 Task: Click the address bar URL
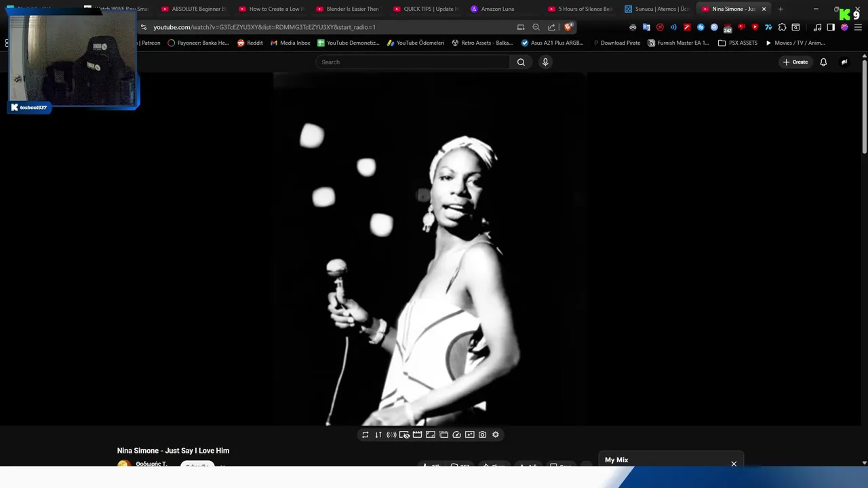point(264,27)
